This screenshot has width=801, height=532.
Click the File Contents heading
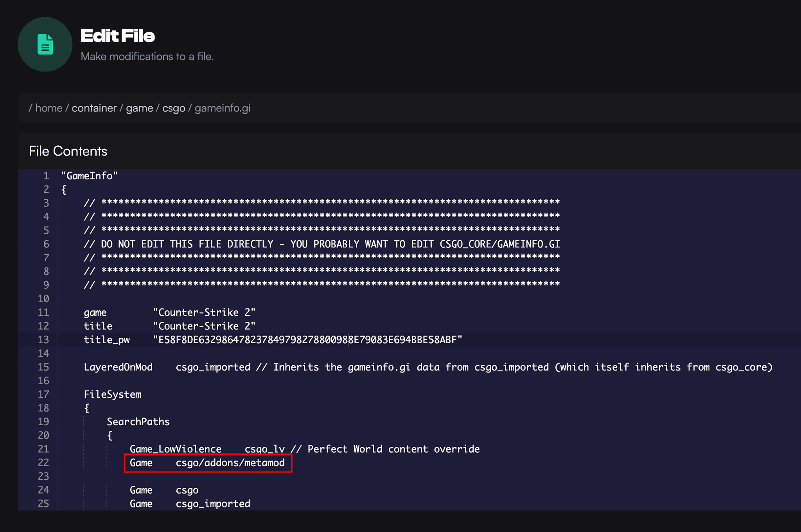[x=68, y=151]
